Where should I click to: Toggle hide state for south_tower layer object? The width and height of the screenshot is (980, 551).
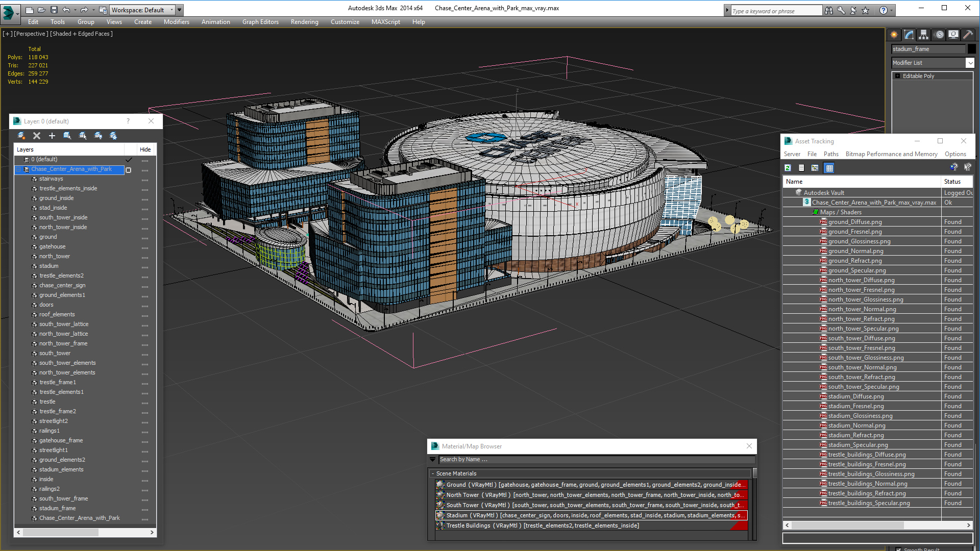(145, 354)
